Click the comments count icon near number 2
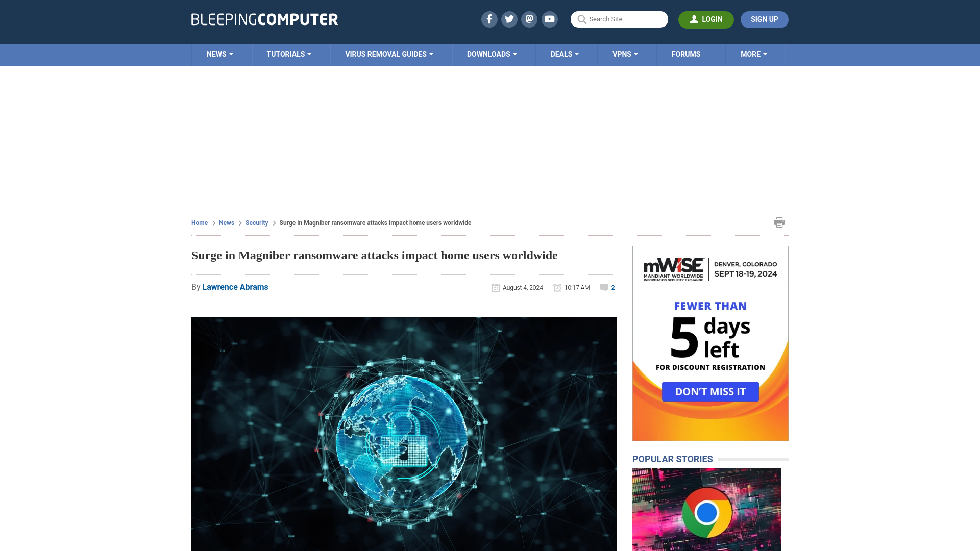The height and width of the screenshot is (551, 980). pos(604,287)
